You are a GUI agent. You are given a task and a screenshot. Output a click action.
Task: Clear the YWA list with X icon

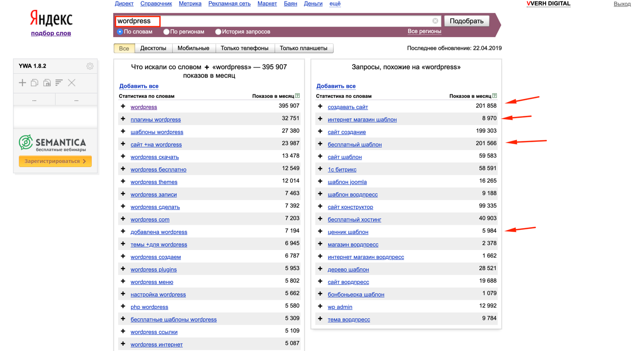point(72,83)
